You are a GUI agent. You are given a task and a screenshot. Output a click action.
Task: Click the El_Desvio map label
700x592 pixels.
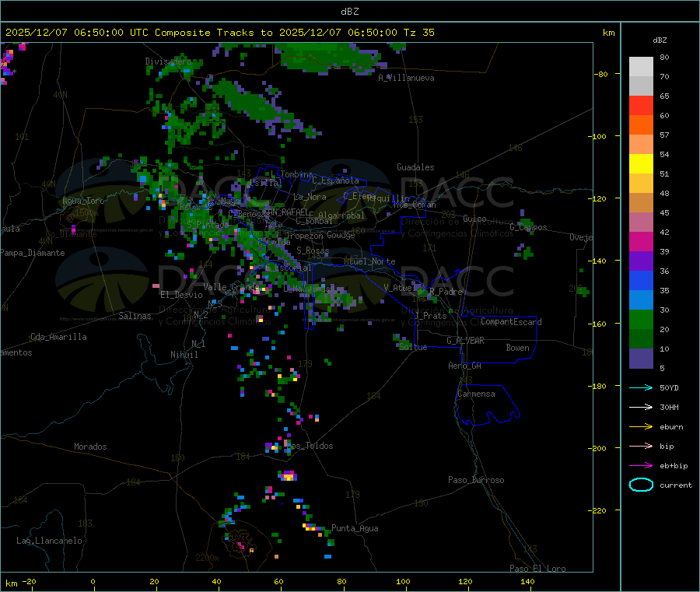click(181, 295)
